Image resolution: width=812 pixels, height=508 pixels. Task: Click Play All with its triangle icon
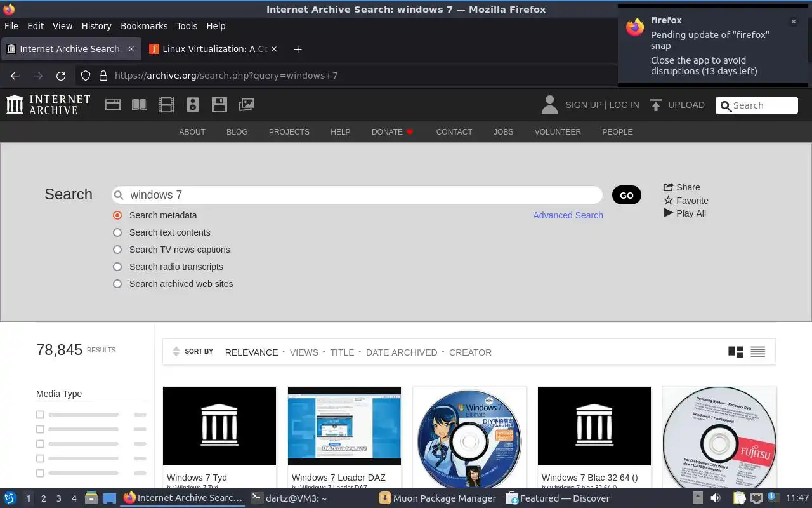tap(684, 213)
